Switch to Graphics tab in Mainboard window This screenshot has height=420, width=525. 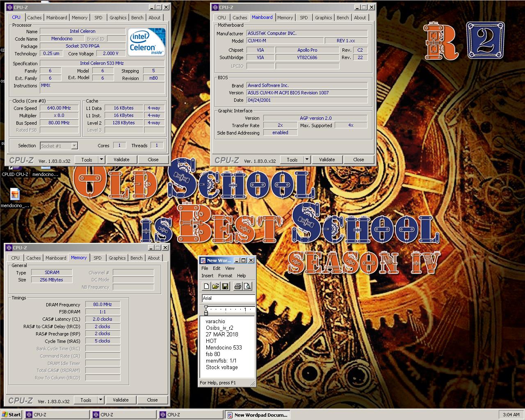pos(324,18)
